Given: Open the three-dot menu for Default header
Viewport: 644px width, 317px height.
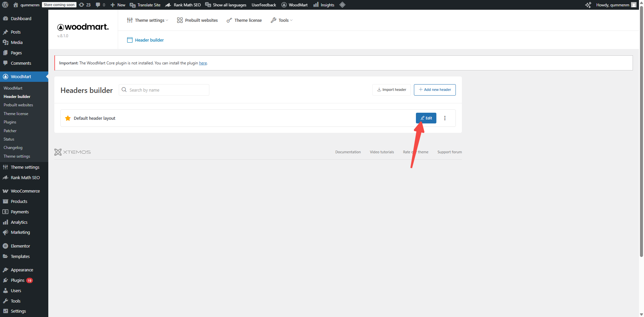Looking at the screenshot, I should 445,118.
